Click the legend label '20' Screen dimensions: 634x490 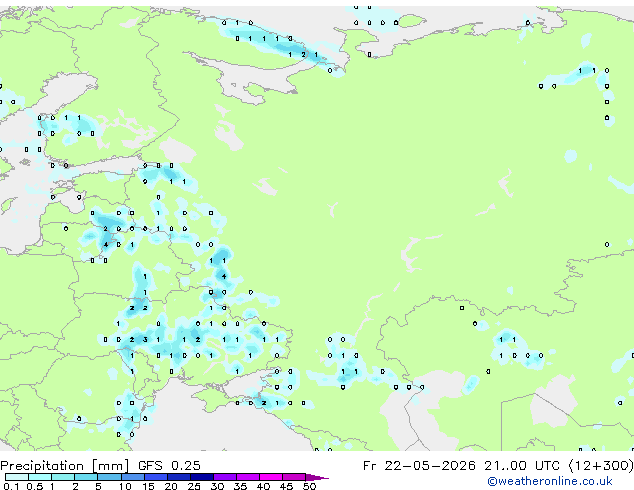pos(171,486)
